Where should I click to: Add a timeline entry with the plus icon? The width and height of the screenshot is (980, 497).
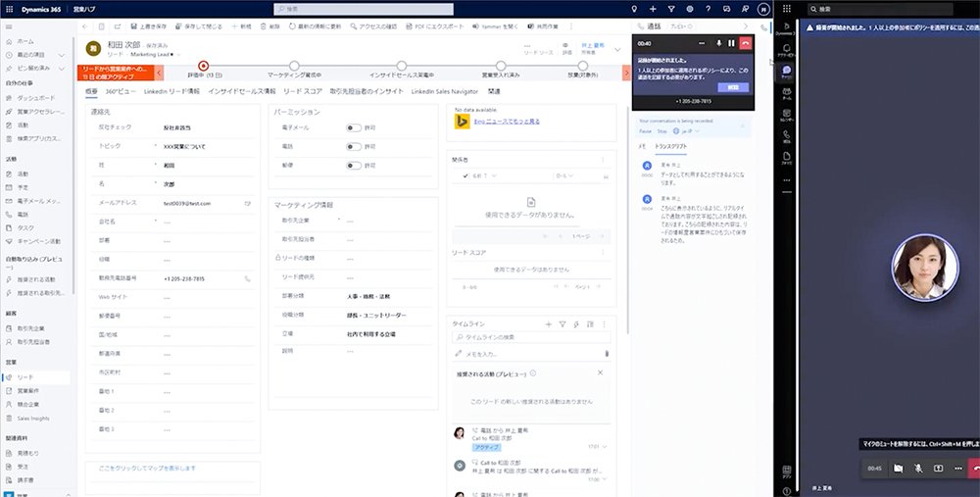[x=548, y=324]
